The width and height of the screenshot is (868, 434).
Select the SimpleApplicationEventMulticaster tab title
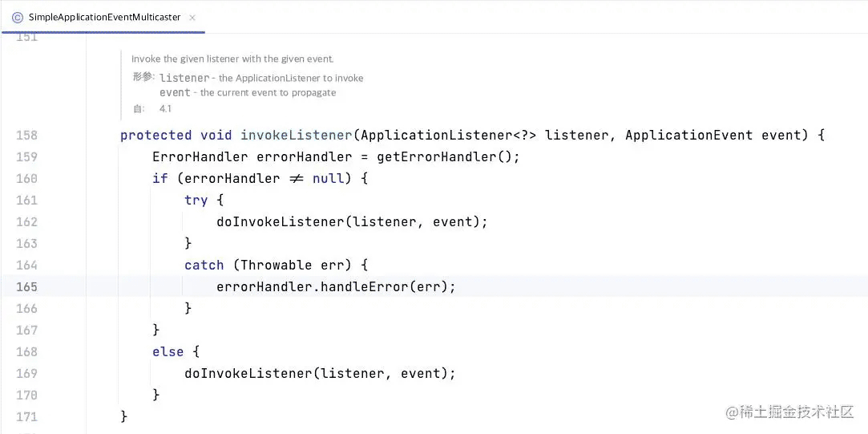[x=104, y=17]
